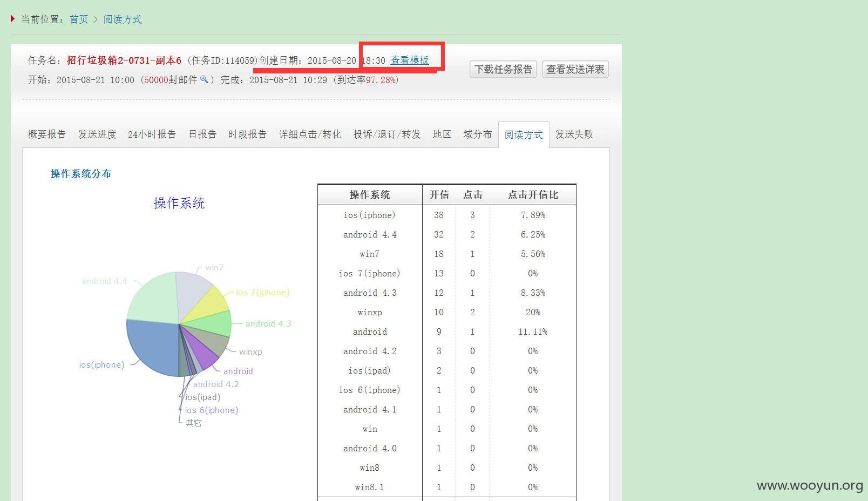Click the blue ios(iphone) pie slice

(x=151, y=346)
